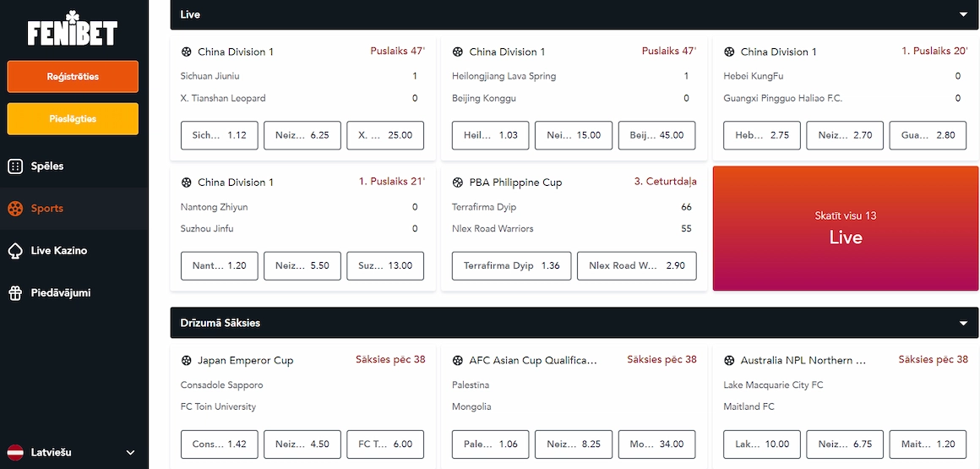Click the Reģistrēties button
Screen dimensions: 980x469
tap(73, 76)
